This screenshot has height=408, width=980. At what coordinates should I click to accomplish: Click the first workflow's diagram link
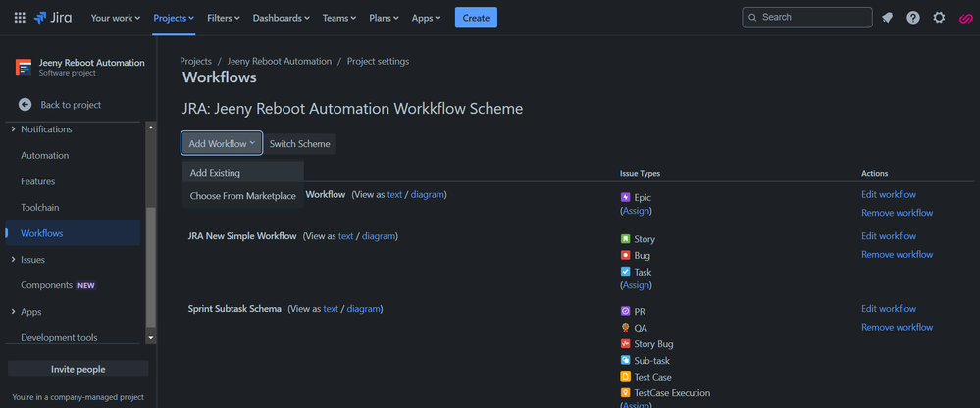pyautogui.click(x=428, y=194)
